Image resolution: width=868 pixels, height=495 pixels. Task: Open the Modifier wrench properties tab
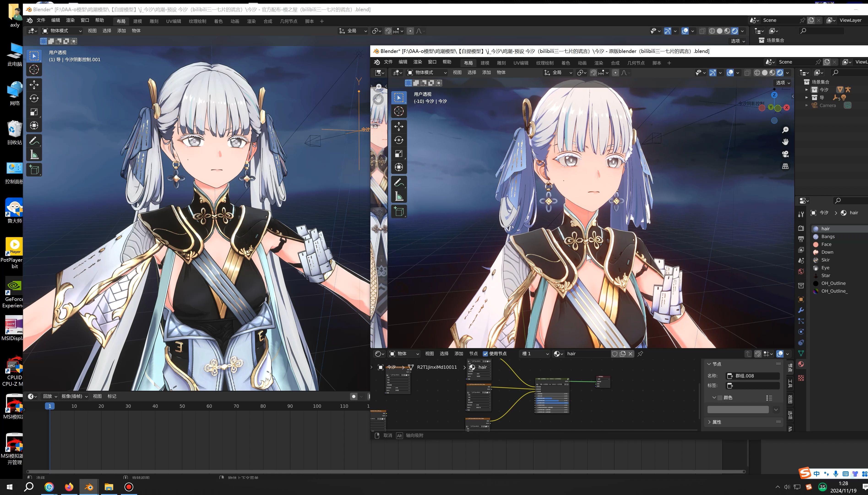(x=801, y=310)
